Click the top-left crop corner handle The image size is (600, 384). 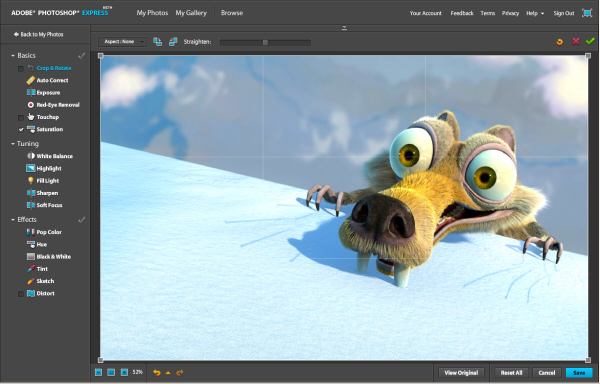(x=101, y=56)
